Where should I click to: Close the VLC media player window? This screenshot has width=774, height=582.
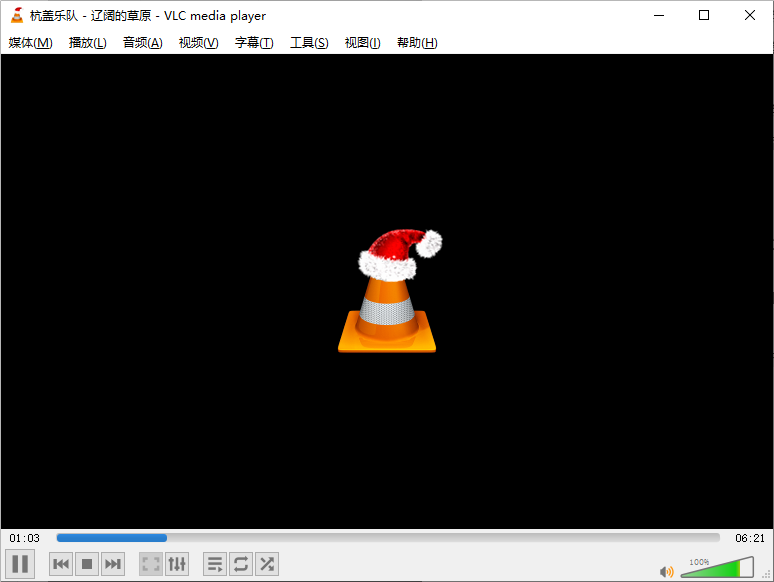pos(750,15)
